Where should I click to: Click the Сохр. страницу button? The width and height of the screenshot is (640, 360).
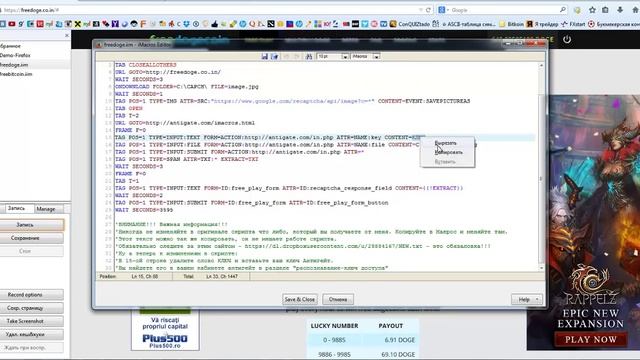(x=31, y=308)
